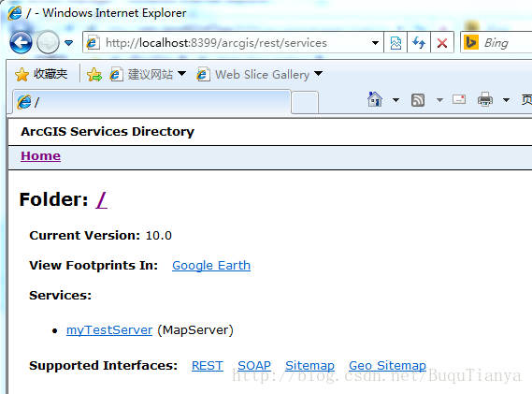Viewport: 532px width, 394px height.
Task: Click the Compatibility View icon
Action: [x=395, y=43]
